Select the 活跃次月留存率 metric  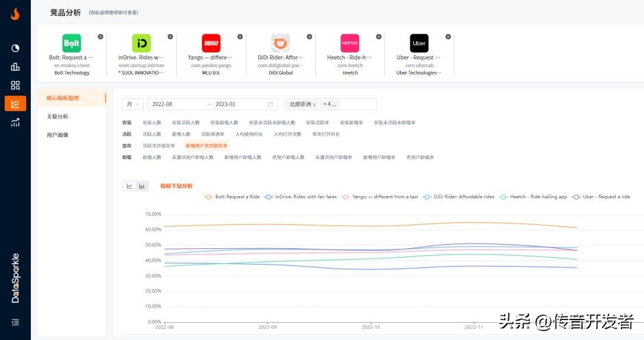[158, 145]
